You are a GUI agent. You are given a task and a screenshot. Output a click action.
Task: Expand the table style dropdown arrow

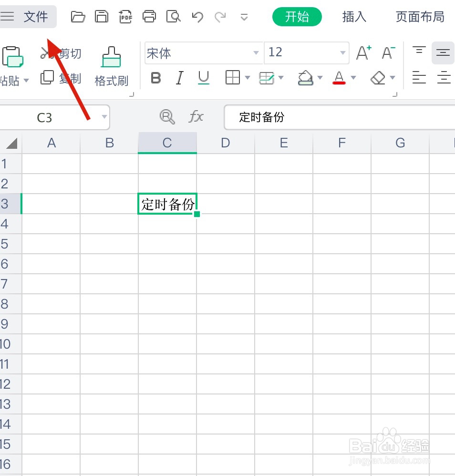click(281, 78)
